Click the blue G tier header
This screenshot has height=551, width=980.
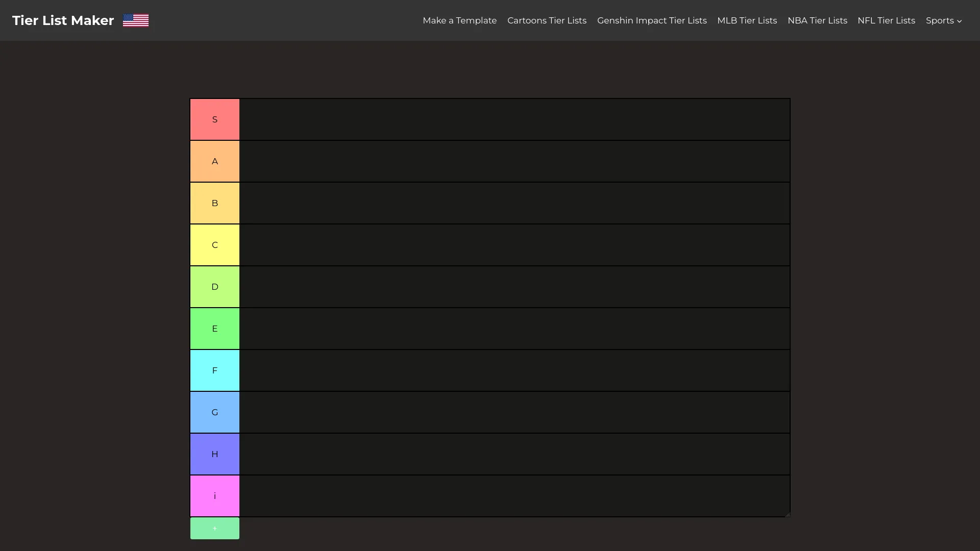pyautogui.click(x=214, y=412)
